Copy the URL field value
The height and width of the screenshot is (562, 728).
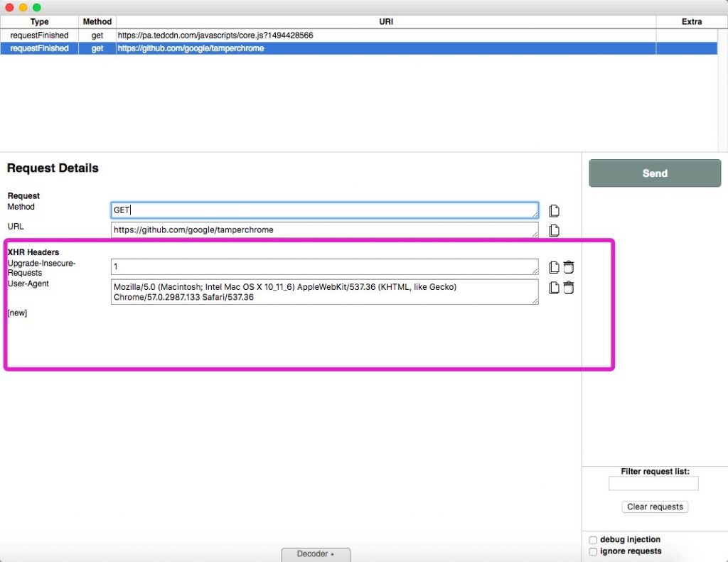click(x=555, y=230)
